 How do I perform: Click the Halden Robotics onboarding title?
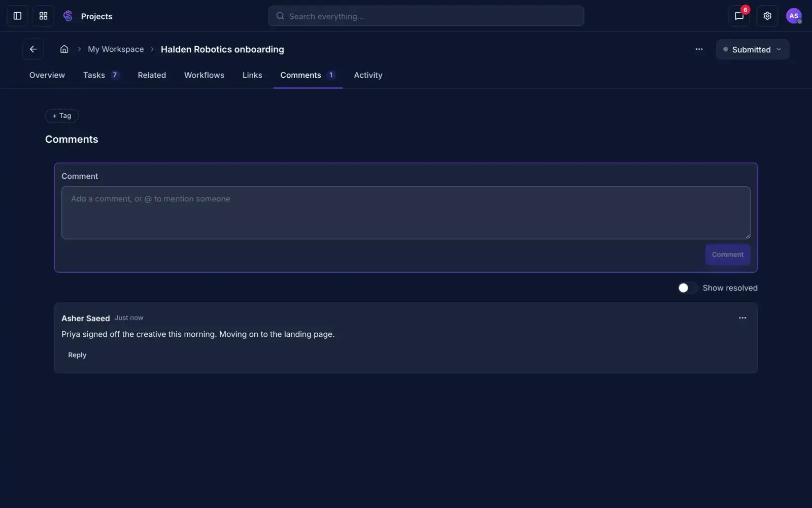[222, 49]
